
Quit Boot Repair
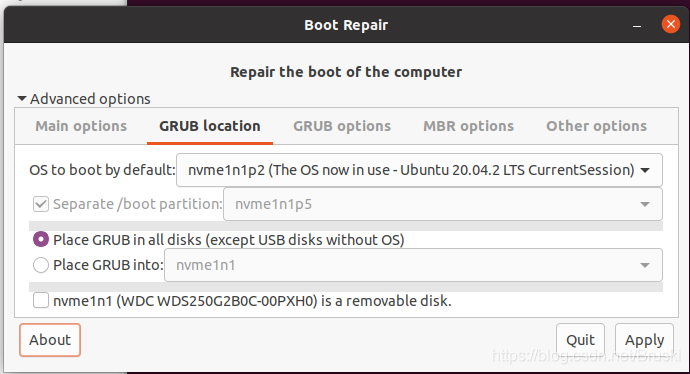[580, 340]
